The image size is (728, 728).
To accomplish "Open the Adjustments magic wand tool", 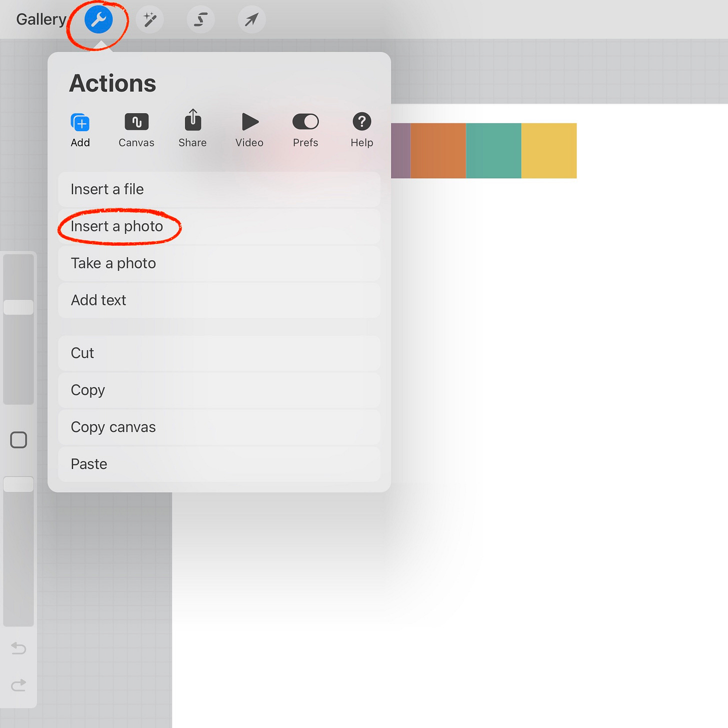I will 149,20.
